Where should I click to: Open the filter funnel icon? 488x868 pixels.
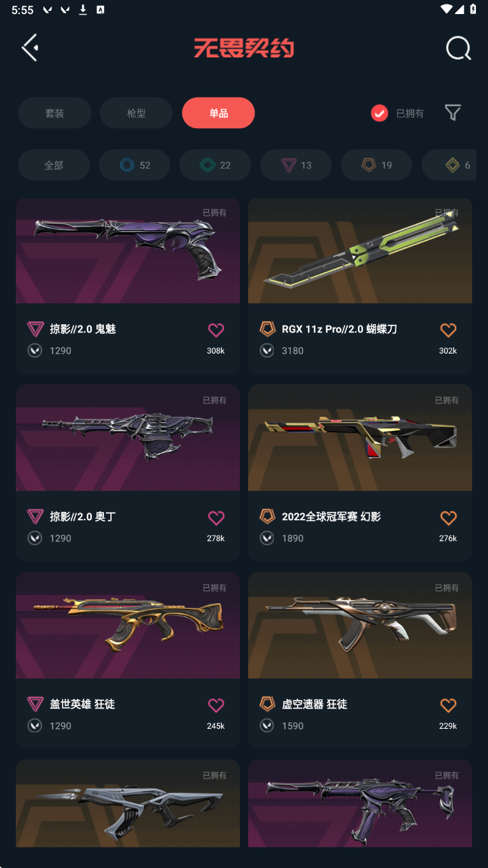click(453, 113)
